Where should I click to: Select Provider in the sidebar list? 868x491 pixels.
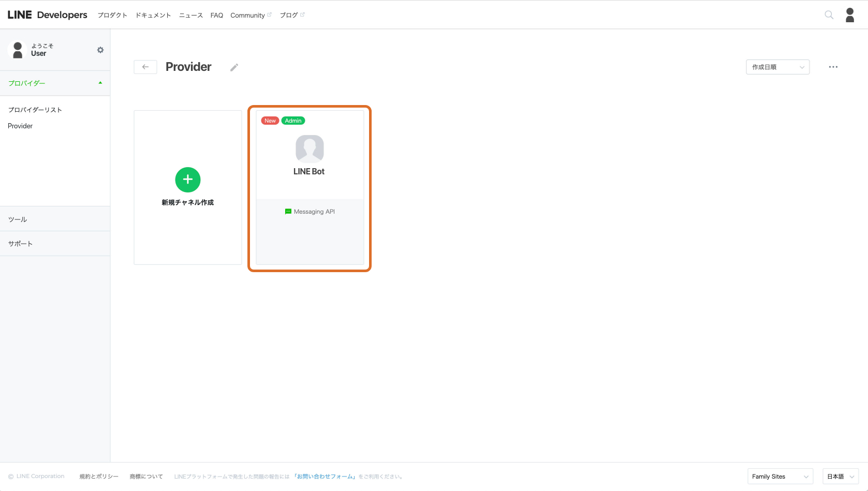(20, 126)
